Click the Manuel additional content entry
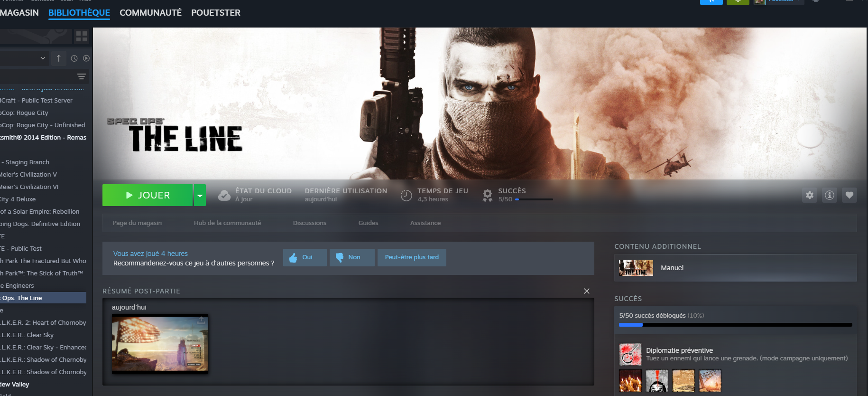 pos(736,268)
